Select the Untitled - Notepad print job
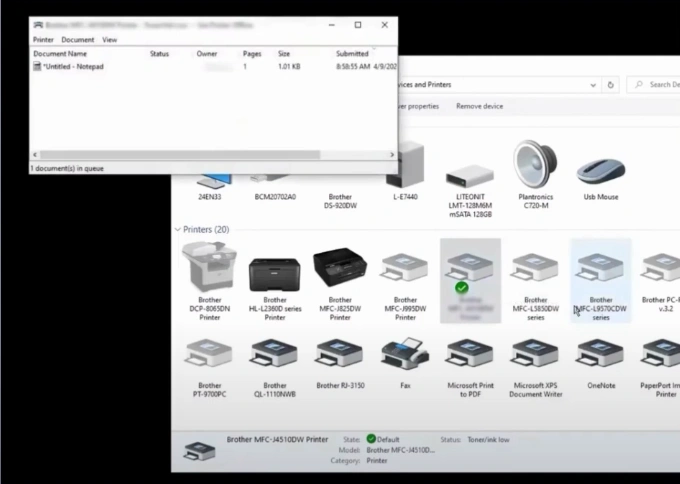 (72, 66)
